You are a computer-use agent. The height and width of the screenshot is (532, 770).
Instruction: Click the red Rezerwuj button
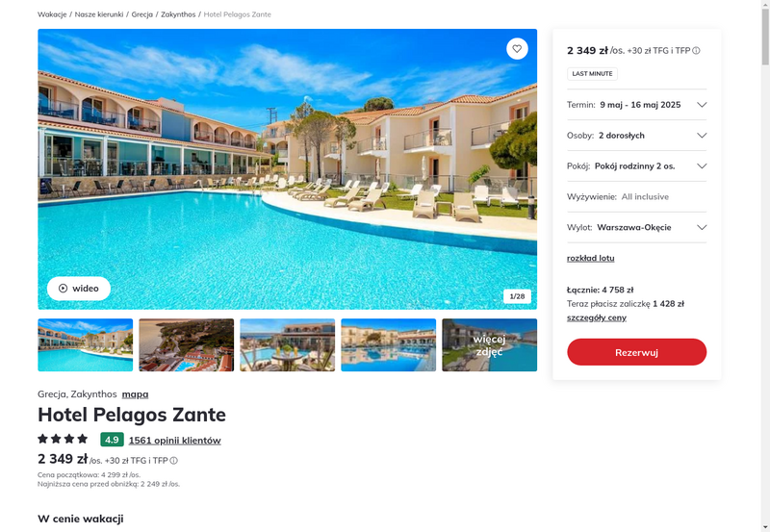[636, 352]
